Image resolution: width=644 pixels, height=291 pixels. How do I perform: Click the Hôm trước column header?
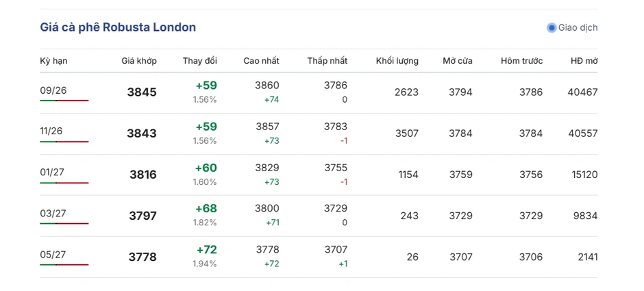click(x=521, y=61)
